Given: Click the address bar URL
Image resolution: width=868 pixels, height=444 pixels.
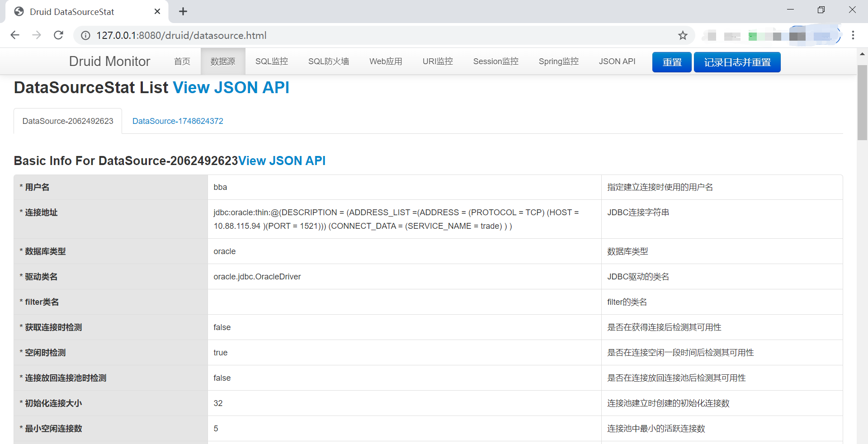Looking at the screenshot, I should (181, 35).
